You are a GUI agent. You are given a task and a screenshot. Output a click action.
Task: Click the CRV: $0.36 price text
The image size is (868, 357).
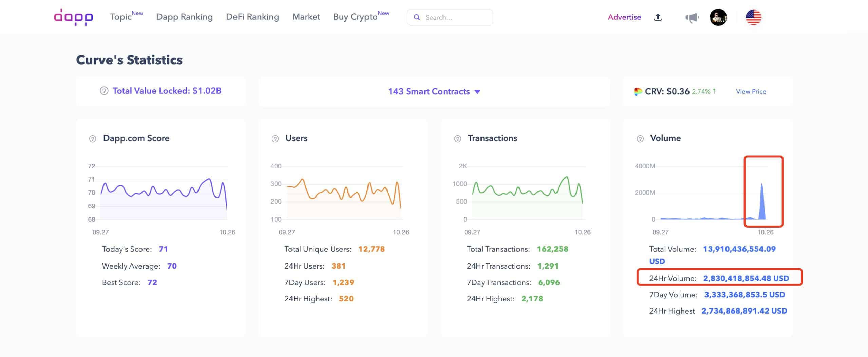click(667, 91)
